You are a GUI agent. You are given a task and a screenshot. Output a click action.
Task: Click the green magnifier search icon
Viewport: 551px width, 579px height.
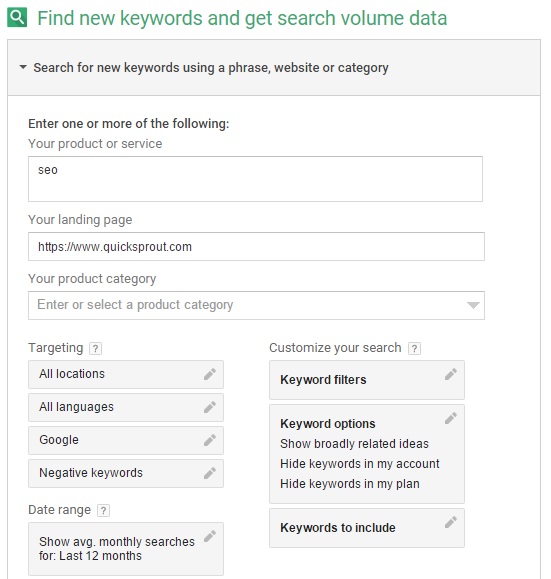(17, 17)
